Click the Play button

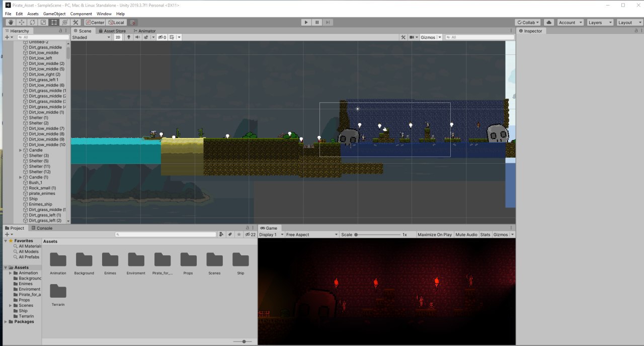(306, 22)
